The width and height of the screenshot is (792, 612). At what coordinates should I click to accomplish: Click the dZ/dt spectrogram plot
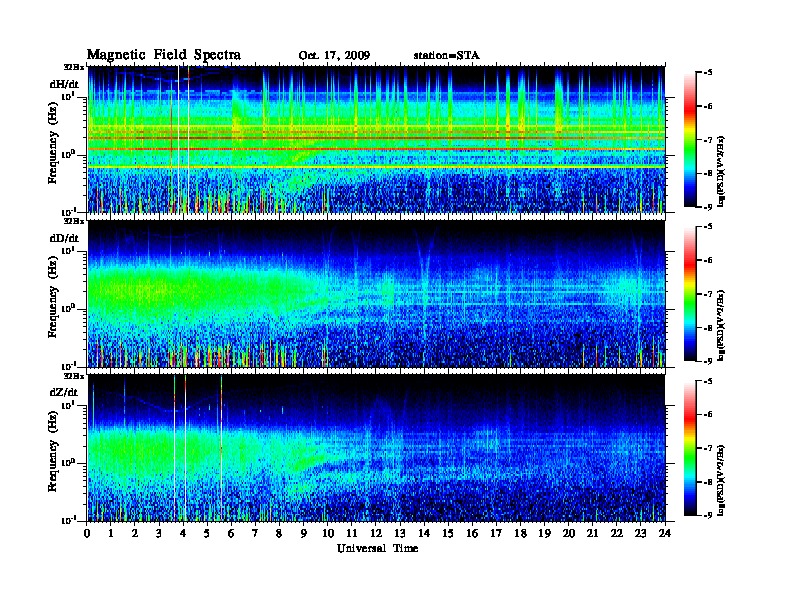coord(377,448)
